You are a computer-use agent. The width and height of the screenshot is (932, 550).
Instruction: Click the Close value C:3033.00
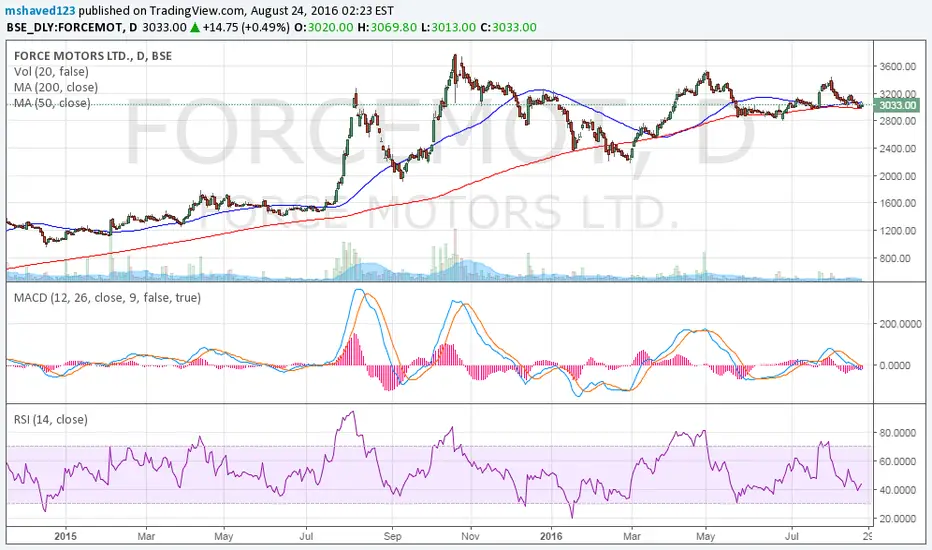(508, 27)
